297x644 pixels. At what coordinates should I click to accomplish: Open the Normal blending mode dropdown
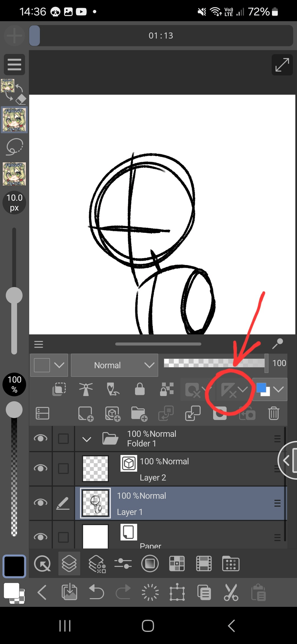tap(114, 365)
